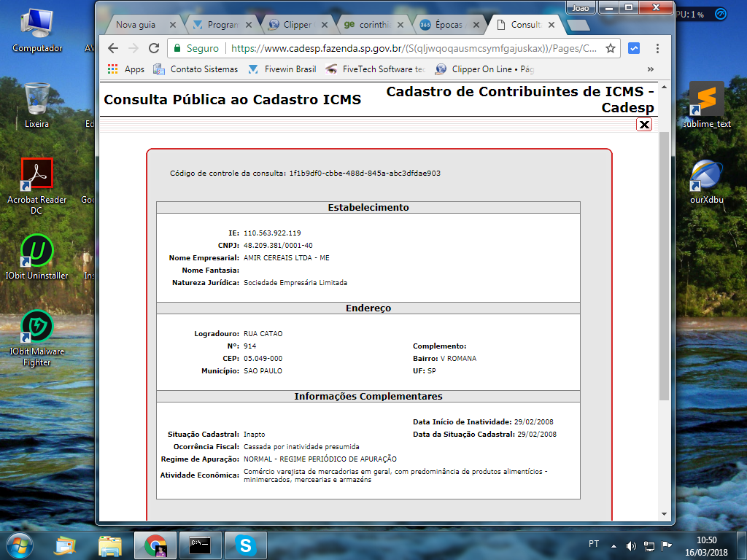Open the IObit Uninstaller desktop icon
This screenshot has height=560, width=747.
[36, 257]
